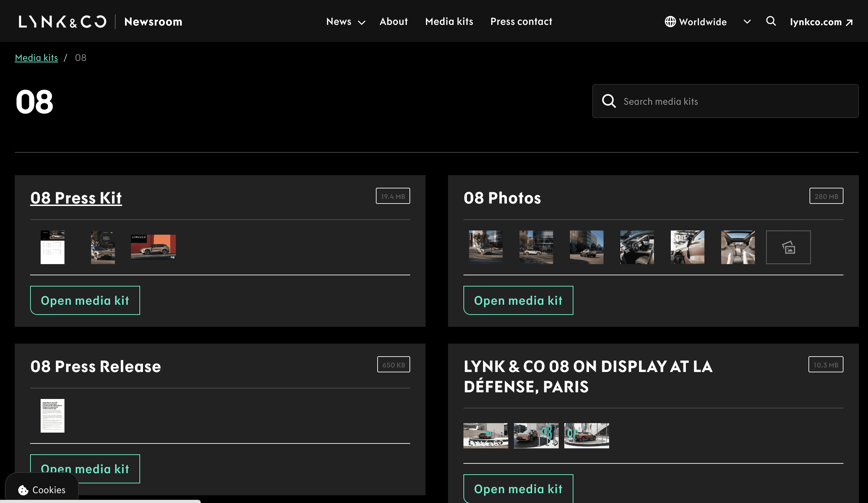Viewport: 868px width, 503px height.
Task: Click the steering wheel interior thumbnail in 08 Photos
Action: tap(637, 247)
